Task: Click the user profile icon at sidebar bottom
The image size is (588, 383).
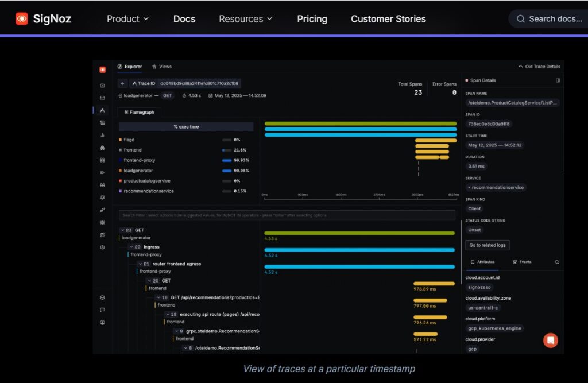Action: (x=102, y=322)
